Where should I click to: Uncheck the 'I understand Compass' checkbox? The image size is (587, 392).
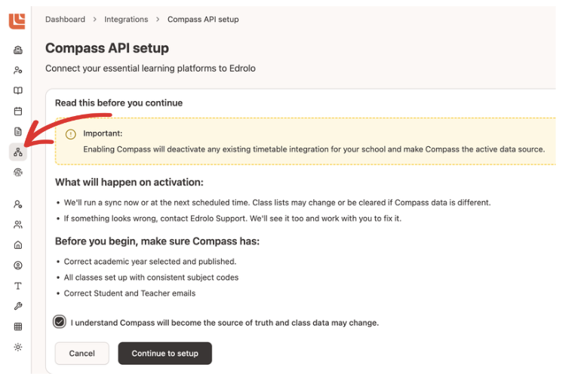tap(60, 323)
